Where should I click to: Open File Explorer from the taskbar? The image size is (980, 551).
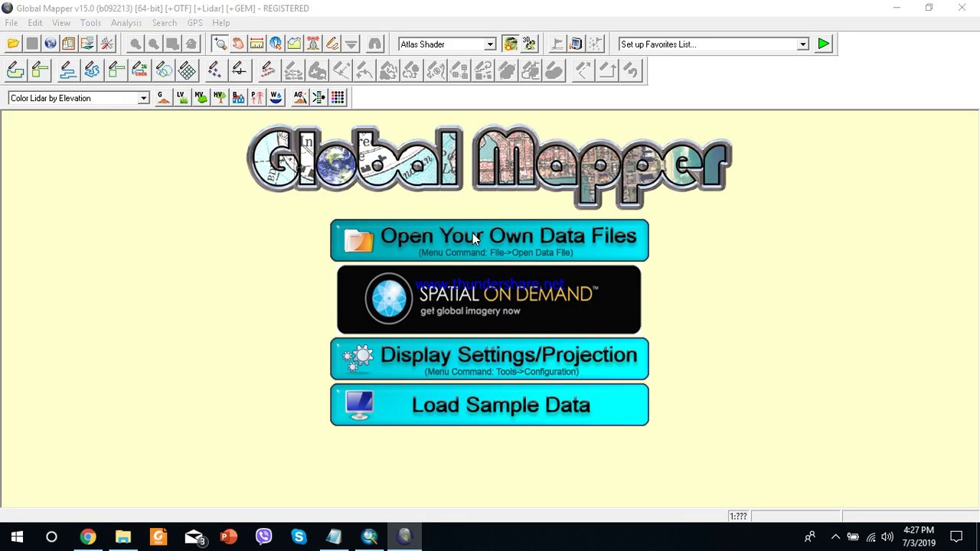pos(123,536)
